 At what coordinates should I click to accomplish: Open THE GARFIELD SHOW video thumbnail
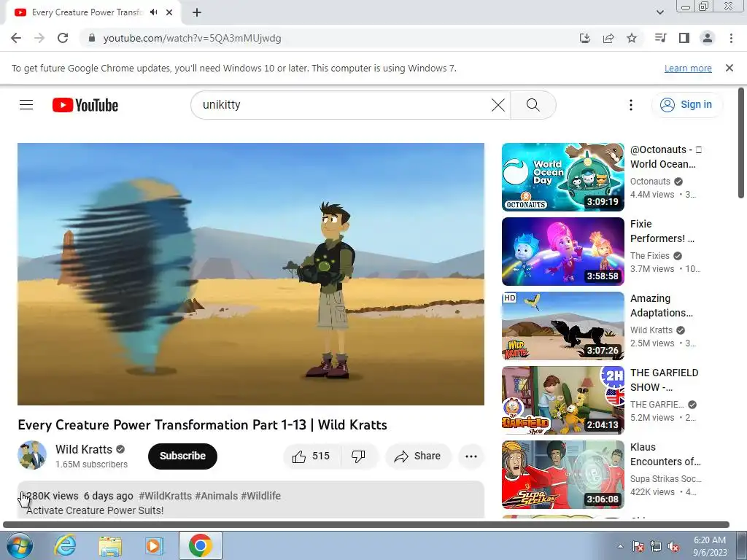coord(562,400)
